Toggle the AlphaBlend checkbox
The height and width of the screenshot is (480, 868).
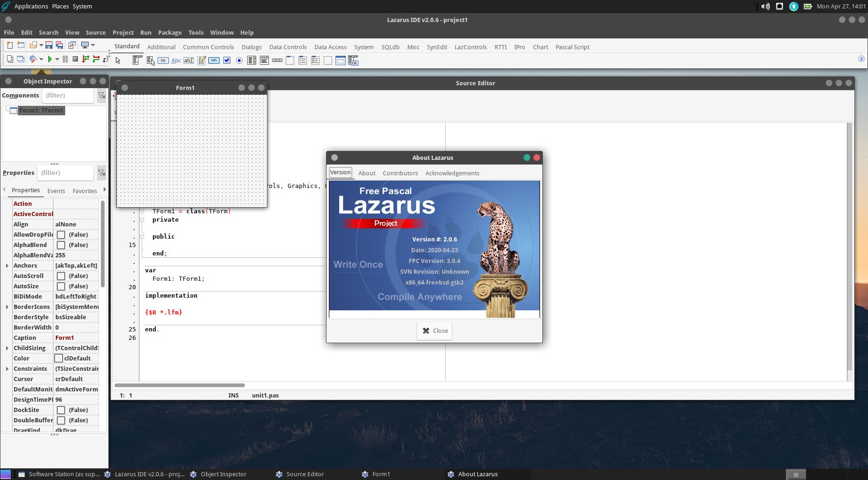tap(61, 245)
